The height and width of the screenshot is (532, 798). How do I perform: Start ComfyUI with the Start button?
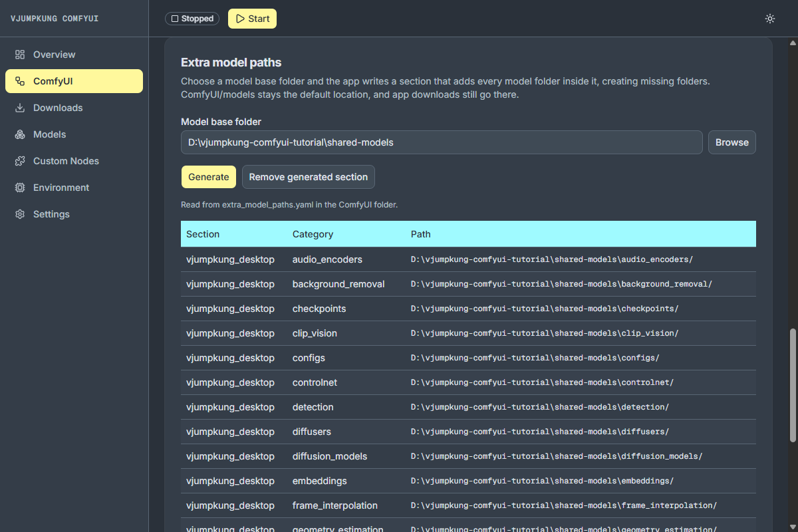coord(252,19)
